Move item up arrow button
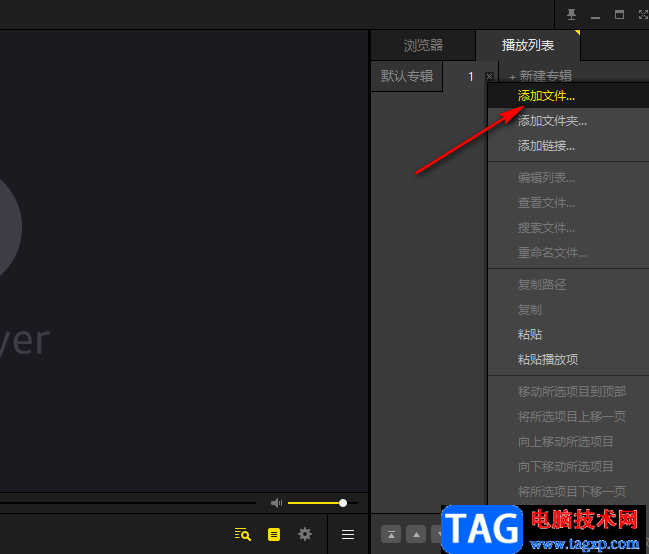Screen dimensions: 649x554 416,534
